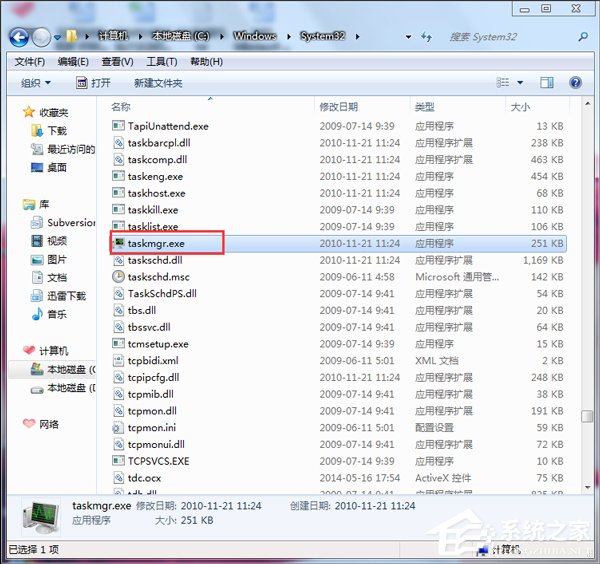Click the Back navigation arrow button
Screen dimensions: 600x564
18,37
